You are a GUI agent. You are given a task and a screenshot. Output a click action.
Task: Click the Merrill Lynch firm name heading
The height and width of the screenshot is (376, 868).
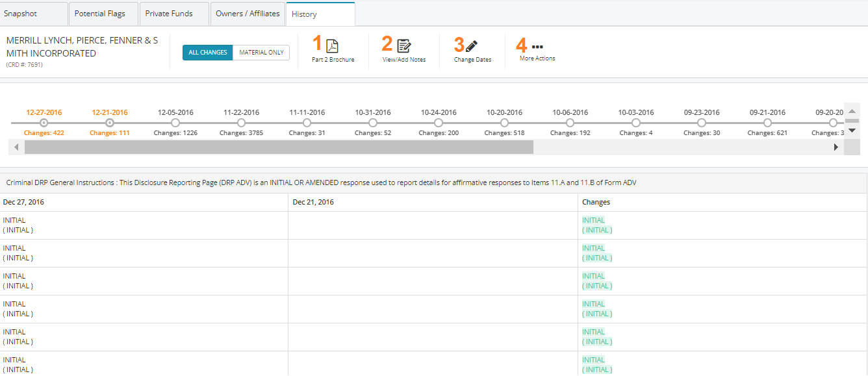(x=82, y=47)
